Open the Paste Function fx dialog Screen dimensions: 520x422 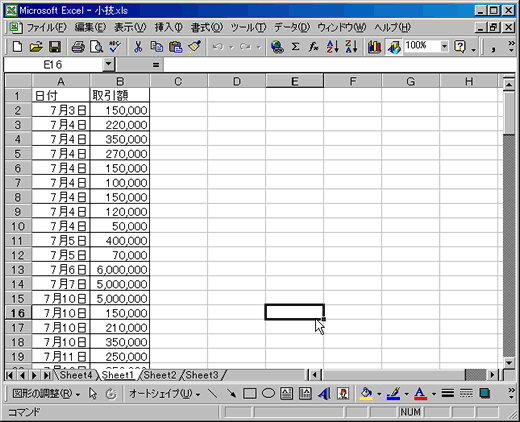[x=313, y=47]
